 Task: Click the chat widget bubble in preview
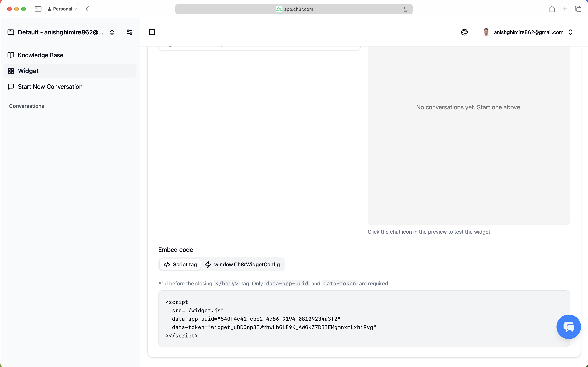[569, 326]
